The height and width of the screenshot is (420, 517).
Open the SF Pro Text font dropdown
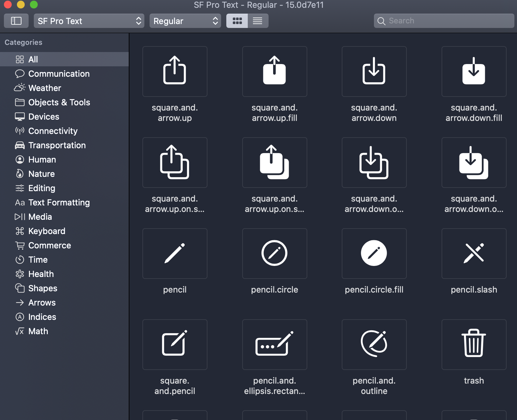pos(89,21)
